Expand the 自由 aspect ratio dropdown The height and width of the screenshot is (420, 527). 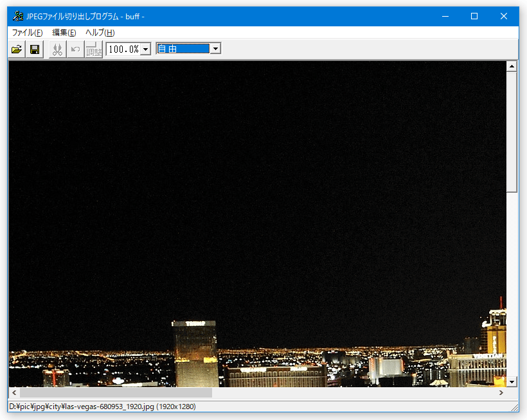pos(215,49)
